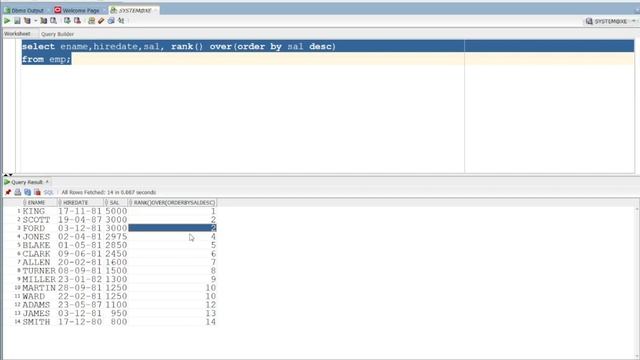The height and width of the screenshot is (360, 640).
Task: Click the SQL History toolbar icon
Action: click(x=111, y=21)
